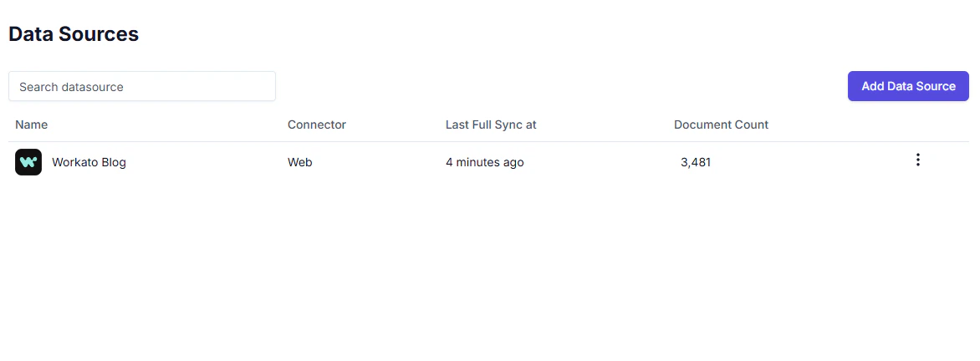The width and height of the screenshot is (980, 361).
Task: Click the Last Full Sync at header
Action: point(491,125)
